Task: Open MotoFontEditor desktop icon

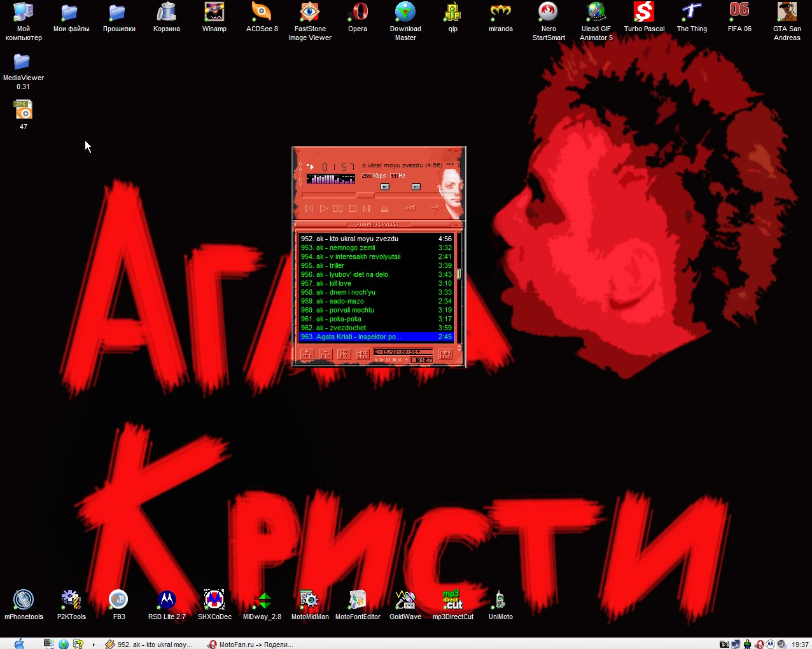Action: 358,604
